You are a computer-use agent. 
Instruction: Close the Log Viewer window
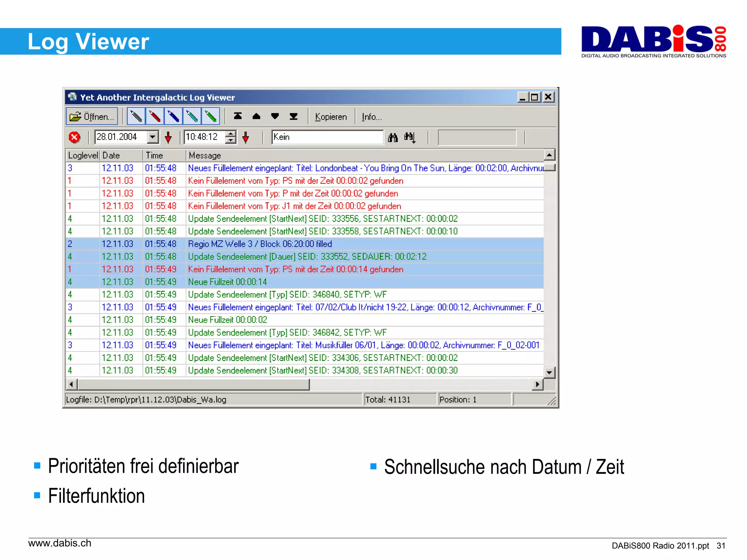(x=548, y=97)
